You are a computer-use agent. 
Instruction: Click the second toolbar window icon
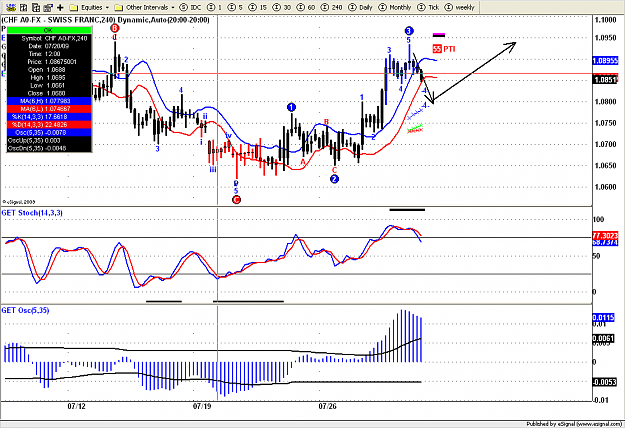(24, 7)
